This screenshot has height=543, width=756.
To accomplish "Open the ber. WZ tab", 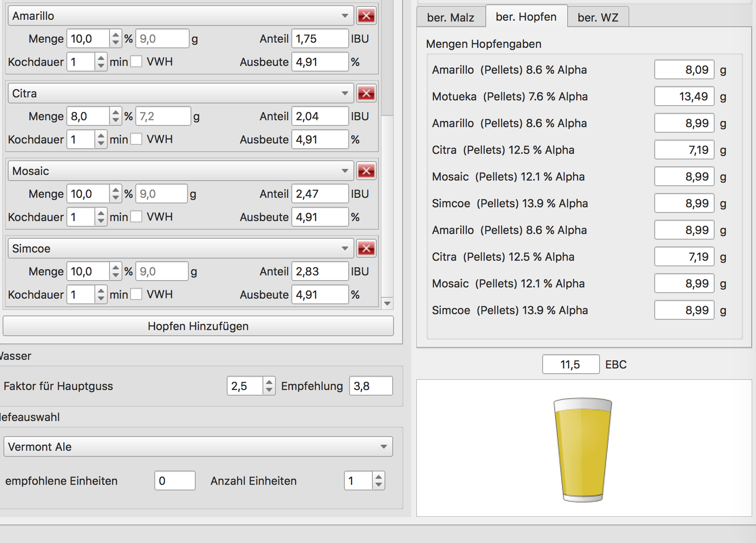I will [x=598, y=17].
